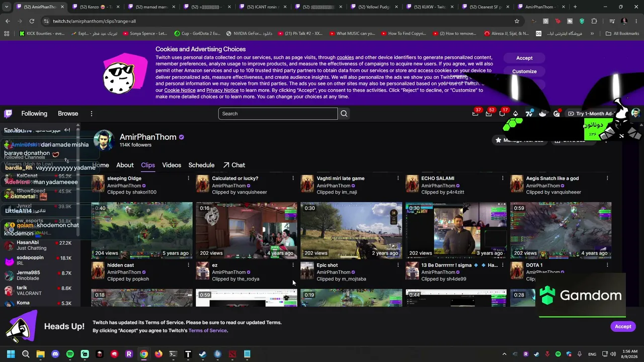Show more bookmarks with the chevron
This screenshot has height=362, width=644.
[592, 34]
